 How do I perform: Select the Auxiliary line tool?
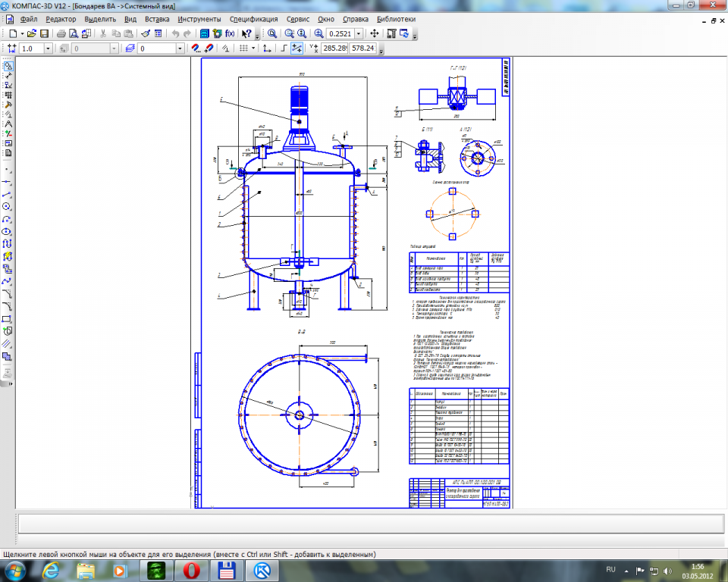7,183
